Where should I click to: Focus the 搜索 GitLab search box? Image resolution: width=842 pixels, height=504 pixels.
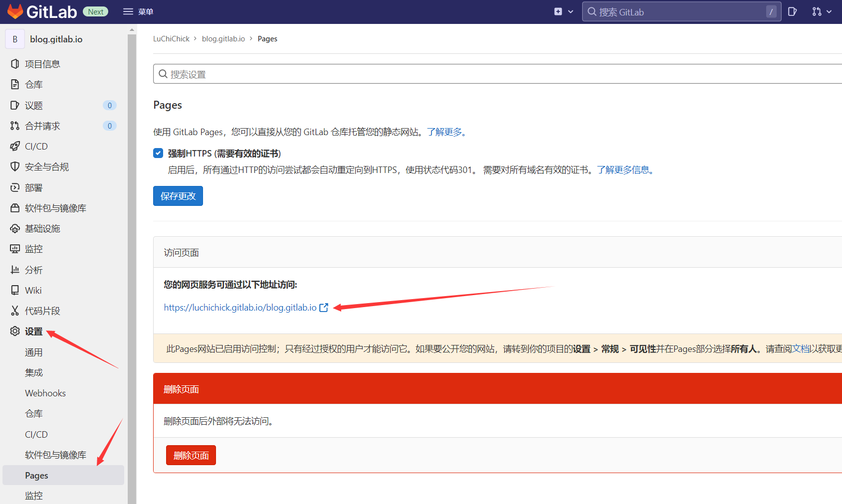point(680,12)
